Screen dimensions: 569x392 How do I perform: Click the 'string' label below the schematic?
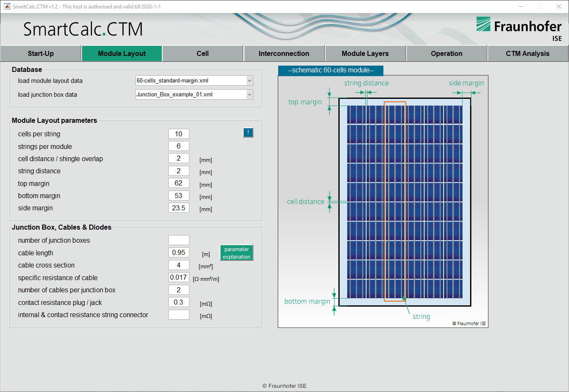(x=421, y=316)
